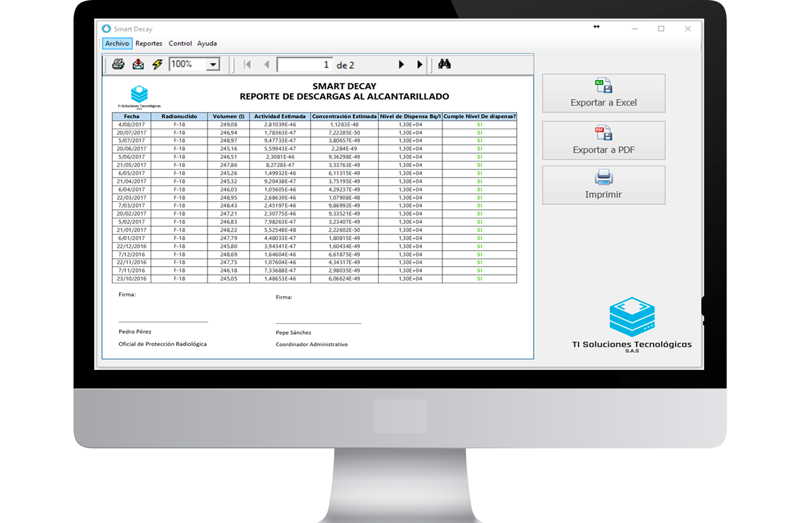Jump to the last report page
The image size is (812, 523).
click(x=419, y=64)
